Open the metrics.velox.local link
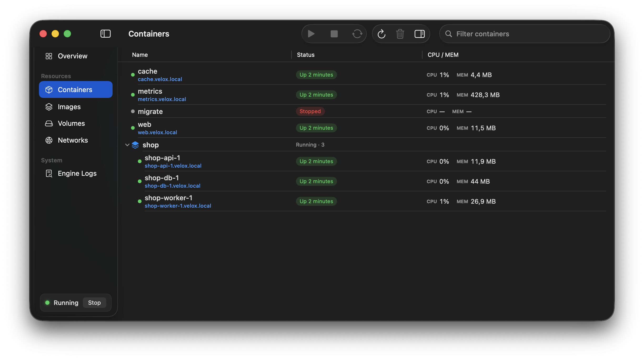 (x=162, y=99)
